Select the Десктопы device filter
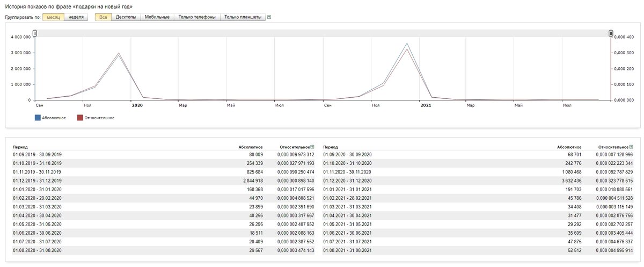 [126, 17]
